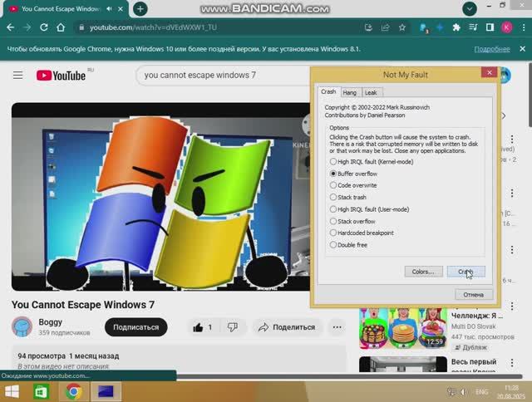The width and height of the screenshot is (532, 402).
Task: Open the Colors... dialog button
Action: 423,272
